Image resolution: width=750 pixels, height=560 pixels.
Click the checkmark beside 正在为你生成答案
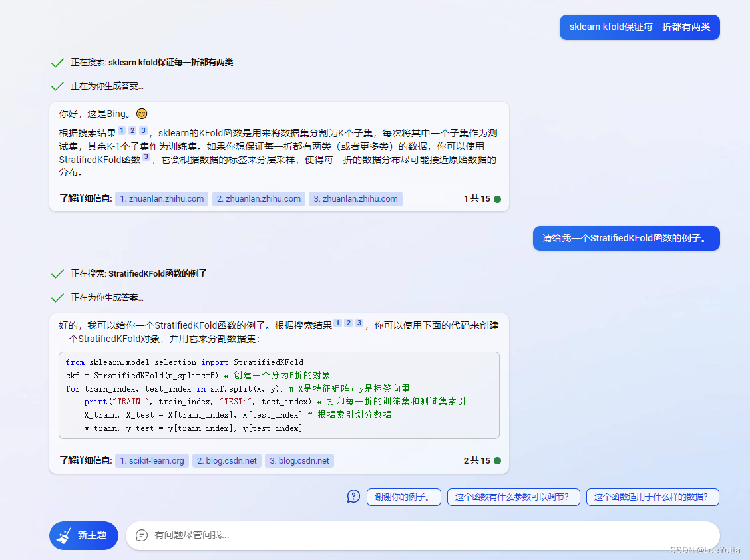[57, 86]
